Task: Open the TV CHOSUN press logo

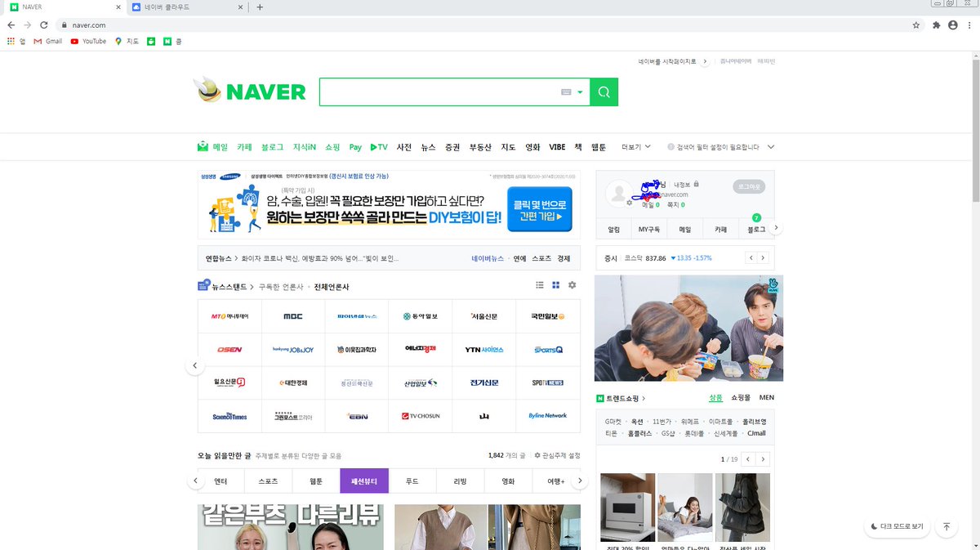Action: tap(421, 416)
